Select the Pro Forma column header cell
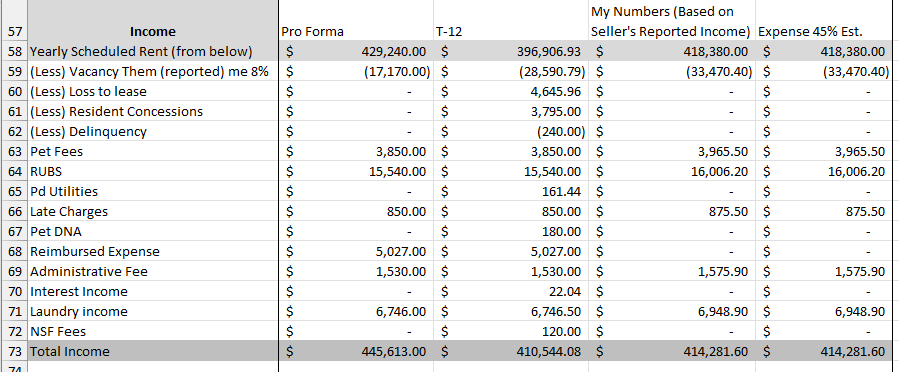The height and width of the screenshot is (372, 899). [356, 21]
